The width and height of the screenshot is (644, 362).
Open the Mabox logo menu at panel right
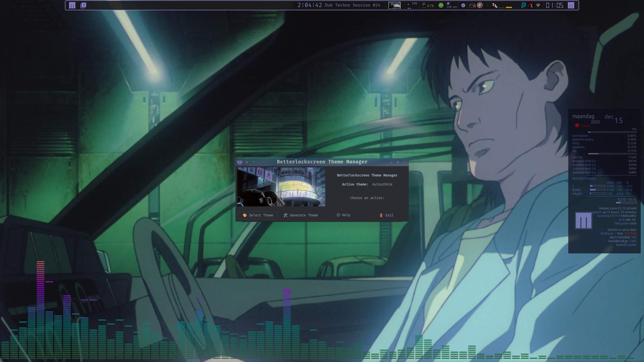(571, 5)
